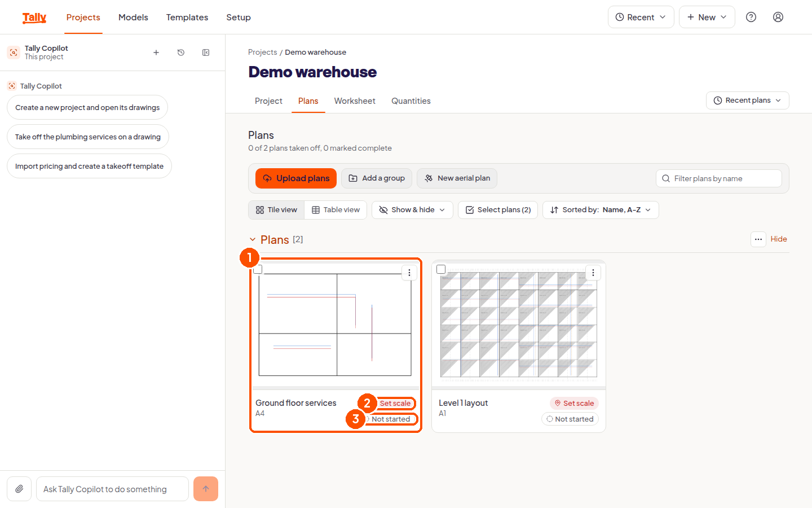Switch to Tile view

point(276,210)
